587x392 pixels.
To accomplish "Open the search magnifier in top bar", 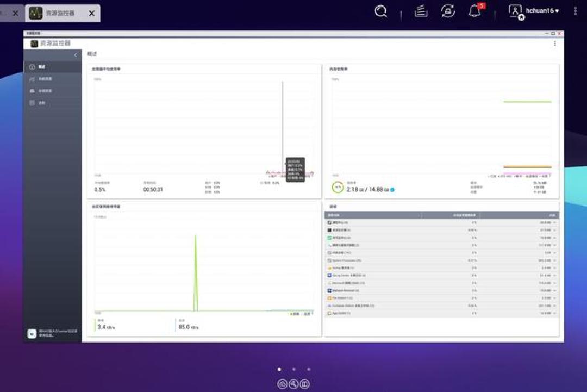I will [x=380, y=11].
